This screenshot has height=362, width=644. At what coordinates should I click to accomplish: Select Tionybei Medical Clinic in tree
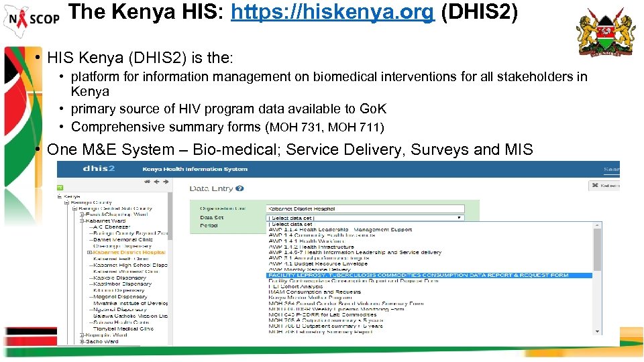123,328
